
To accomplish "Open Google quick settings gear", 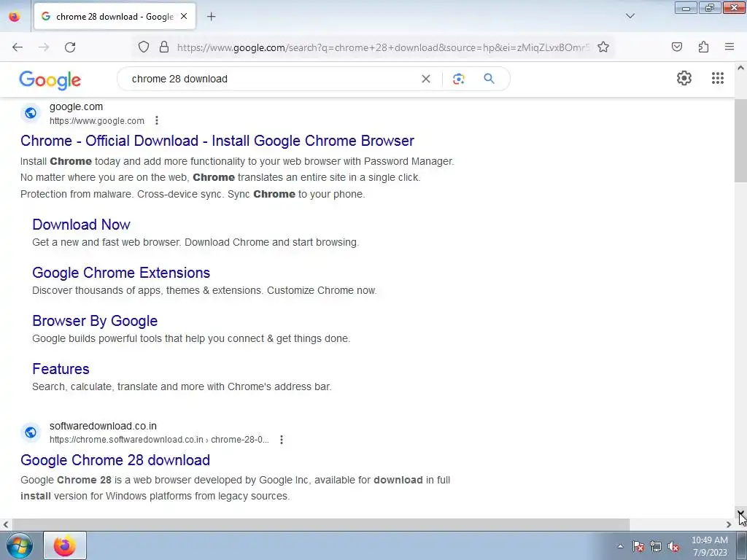I will click(x=684, y=78).
